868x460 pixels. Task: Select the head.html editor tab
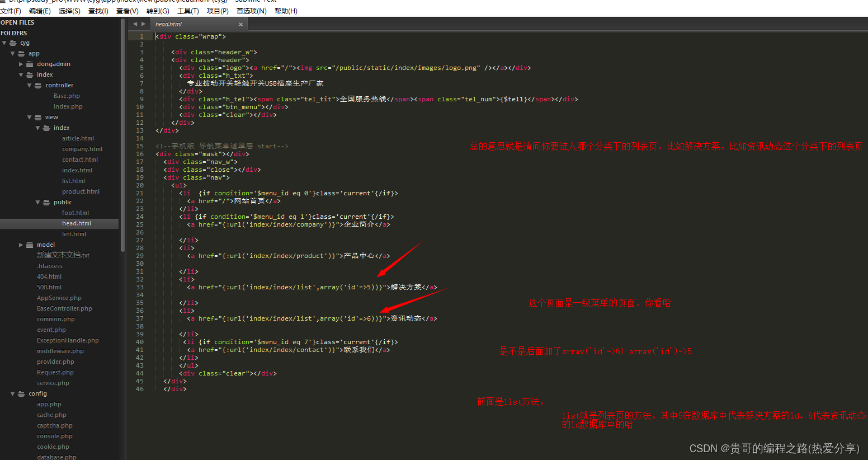(199, 24)
